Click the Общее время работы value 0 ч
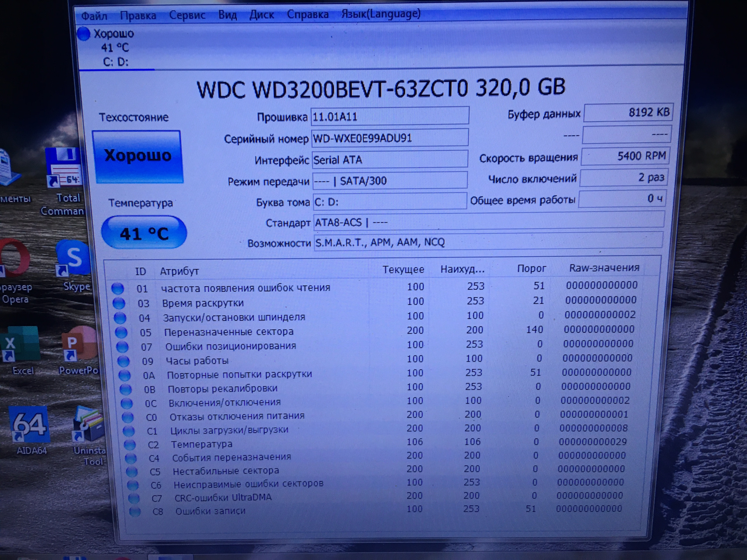747x560 pixels. pos(622,199)
